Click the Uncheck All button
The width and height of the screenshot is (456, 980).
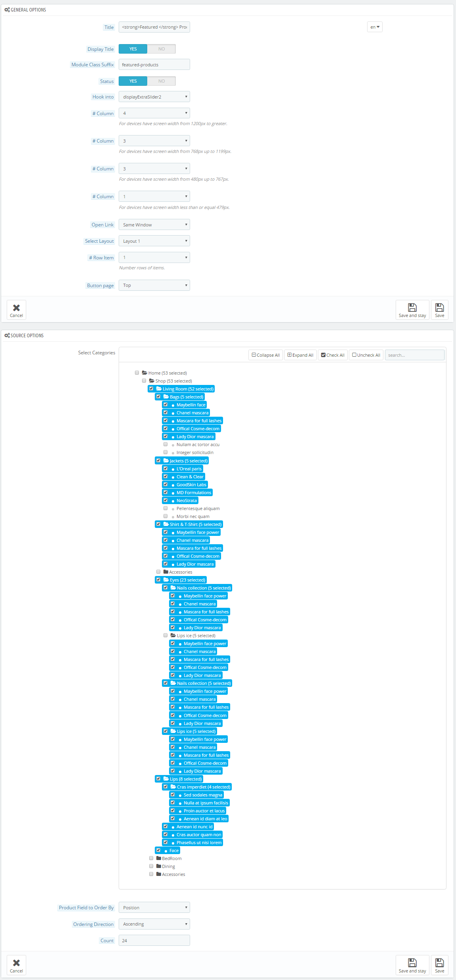coord(366,355)
